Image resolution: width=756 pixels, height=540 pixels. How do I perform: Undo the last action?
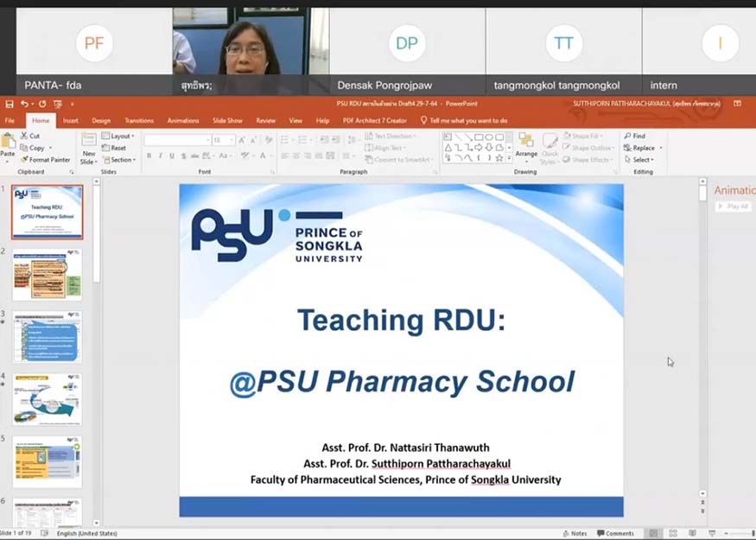tap(24, 104)
